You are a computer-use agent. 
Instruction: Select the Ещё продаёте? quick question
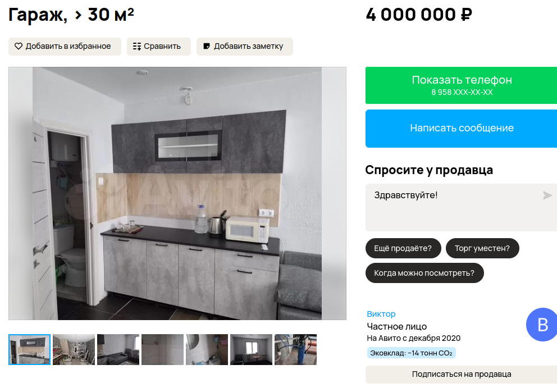403,248
